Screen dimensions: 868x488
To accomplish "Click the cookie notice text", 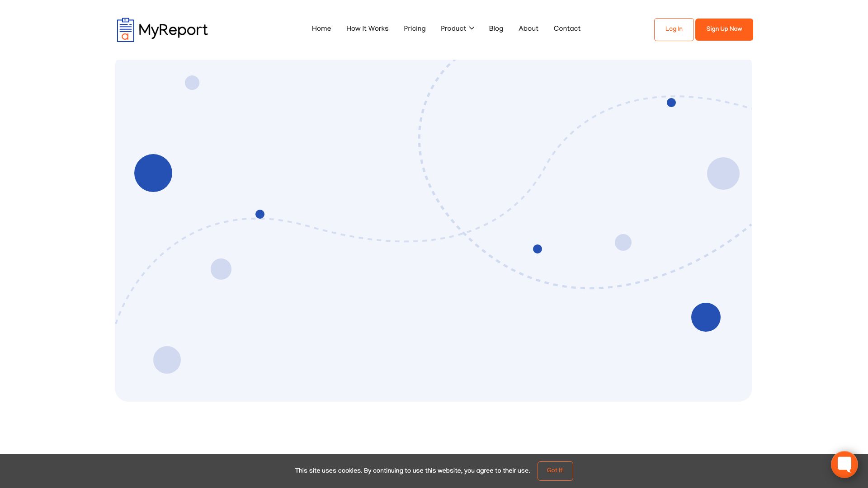I will pos(412,471).
